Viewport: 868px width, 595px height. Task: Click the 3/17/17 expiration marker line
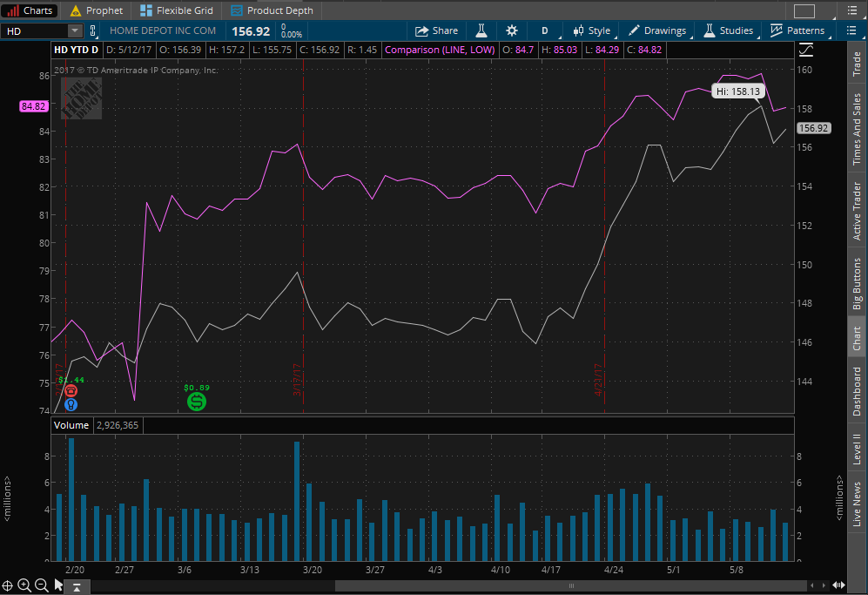click(x=303, y=236)
